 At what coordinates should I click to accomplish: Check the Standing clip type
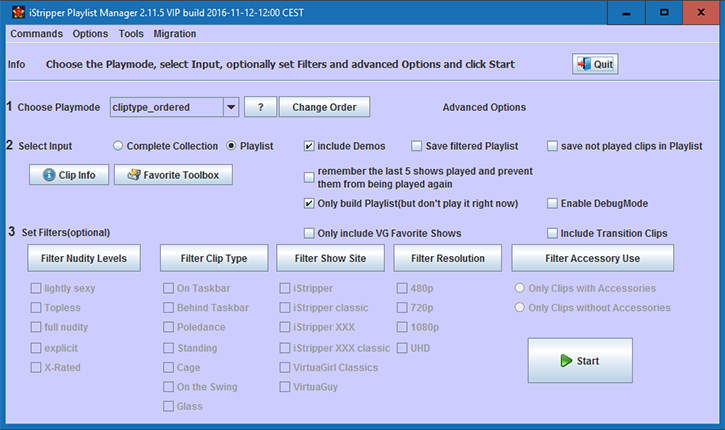click(x=168, y=348)
